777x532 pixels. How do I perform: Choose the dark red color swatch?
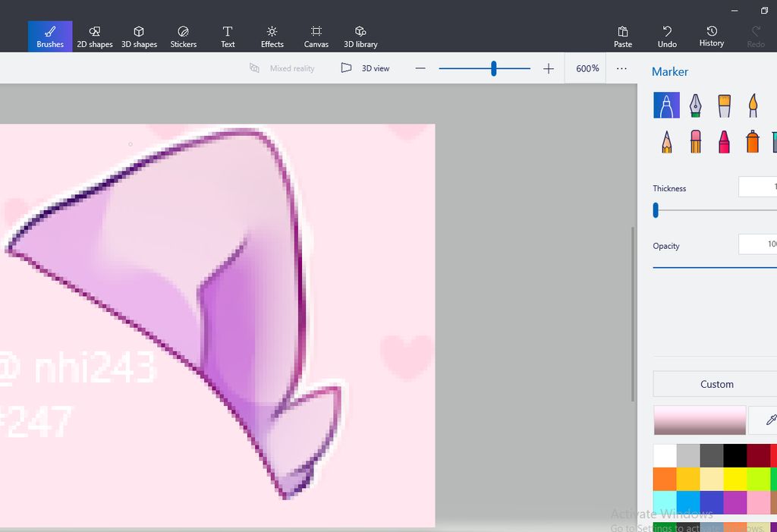click(758, 455)
